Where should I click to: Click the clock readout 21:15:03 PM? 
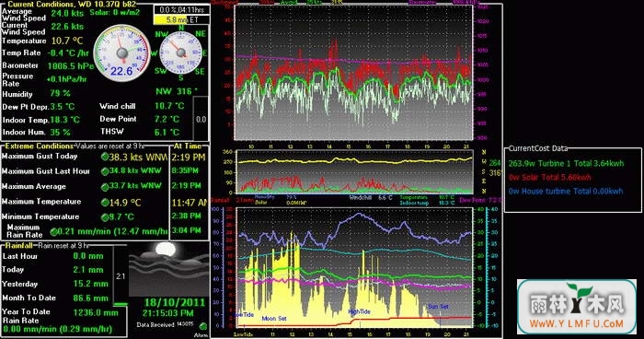point(168,313)
